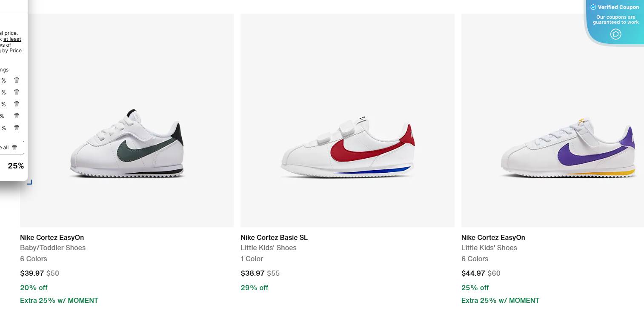Open the Nike Cortez Basic SL product title
This screenshot has width=644, height=325.
click(x=274, y=237)
